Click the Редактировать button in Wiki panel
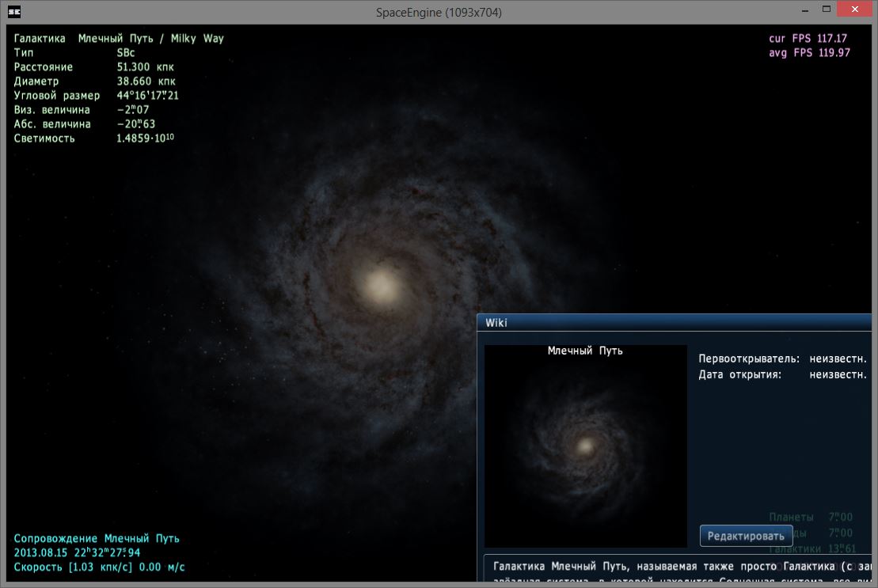Viewport: 878px width, 588px height. click(746, 536)
